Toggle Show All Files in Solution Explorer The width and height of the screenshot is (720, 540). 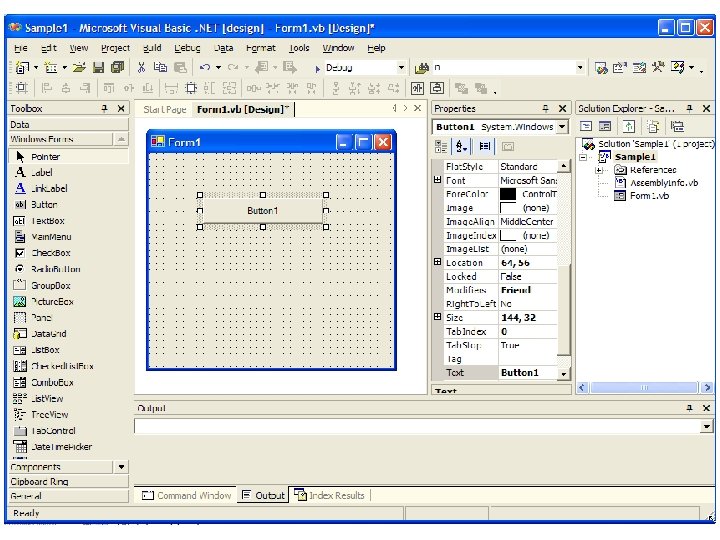click(653, 126)
